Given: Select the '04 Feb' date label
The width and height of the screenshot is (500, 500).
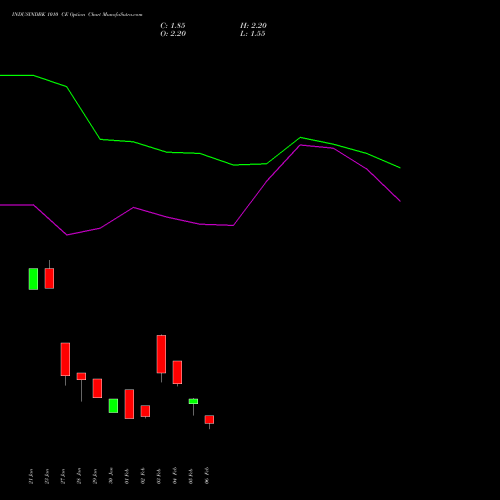Looking at the screenshot, I should pyautogui.click(x=175, y=476).
